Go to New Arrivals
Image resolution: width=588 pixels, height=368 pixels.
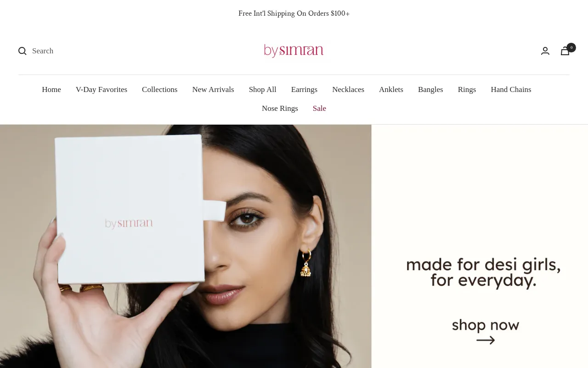point(213,90)
